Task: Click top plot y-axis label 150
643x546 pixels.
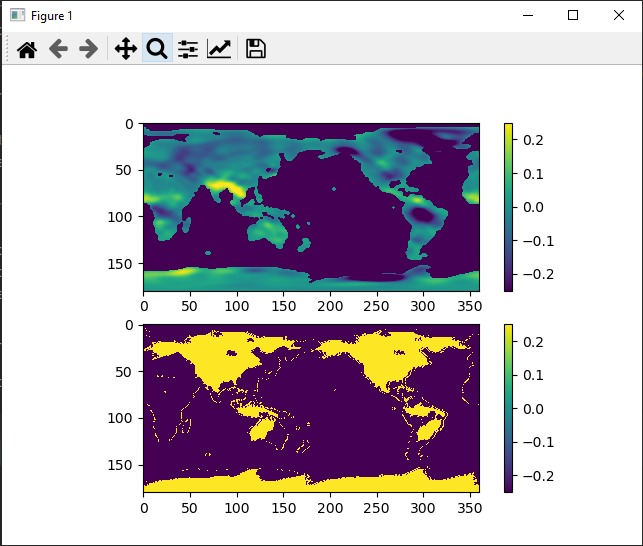Action: [x=121, y=264]
